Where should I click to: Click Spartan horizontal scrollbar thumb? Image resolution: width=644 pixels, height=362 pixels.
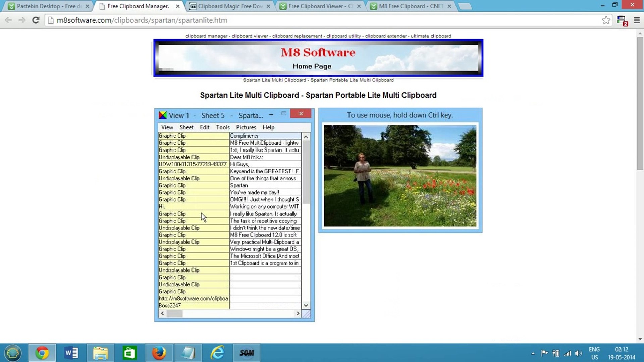click(x=174, y=313)
